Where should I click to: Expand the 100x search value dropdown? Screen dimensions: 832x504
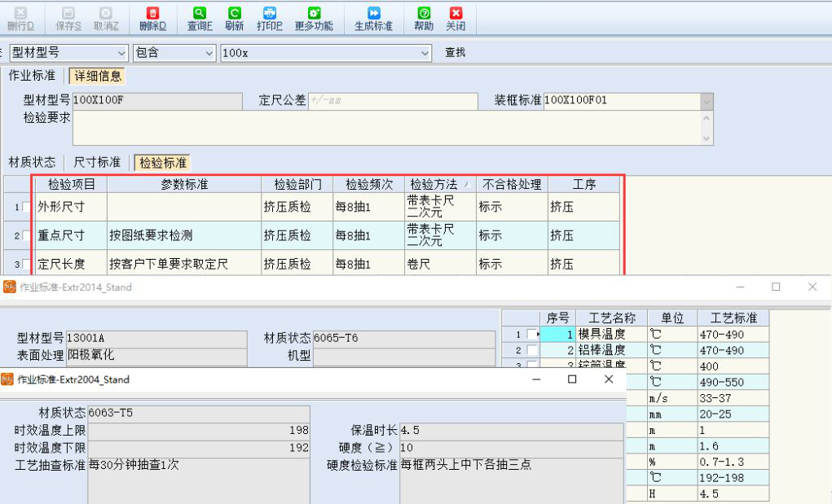pyautogui.click(x=425, y=53)
